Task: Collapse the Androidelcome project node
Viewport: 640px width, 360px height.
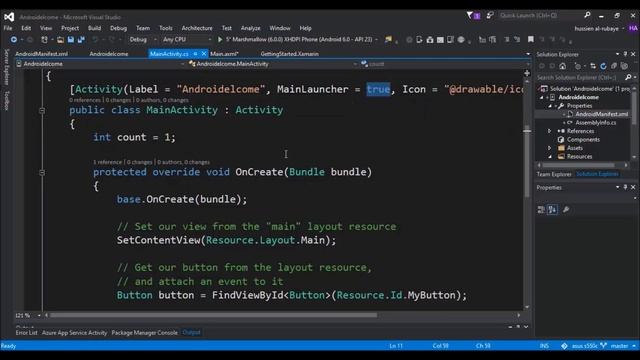Action: (542, 97)
